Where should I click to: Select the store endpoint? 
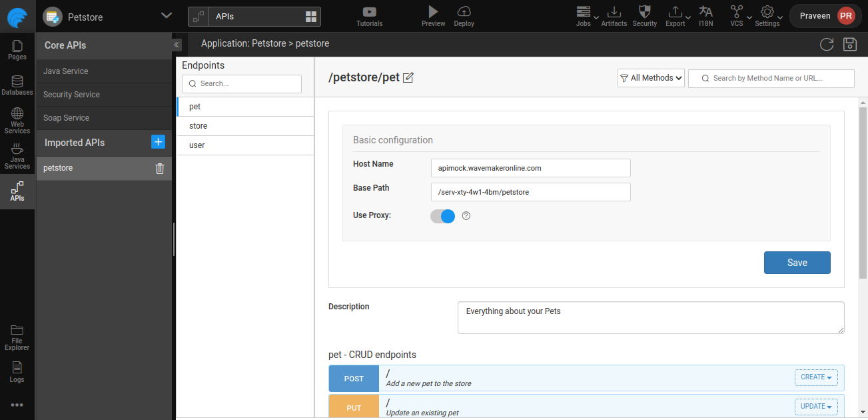(x=199, y=126)
